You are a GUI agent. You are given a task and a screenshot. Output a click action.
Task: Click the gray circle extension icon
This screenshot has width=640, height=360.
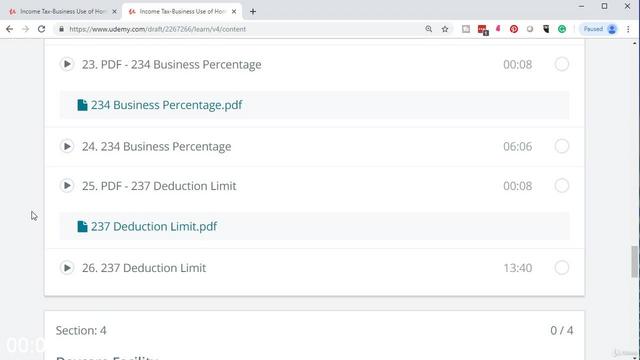point(530,29)
